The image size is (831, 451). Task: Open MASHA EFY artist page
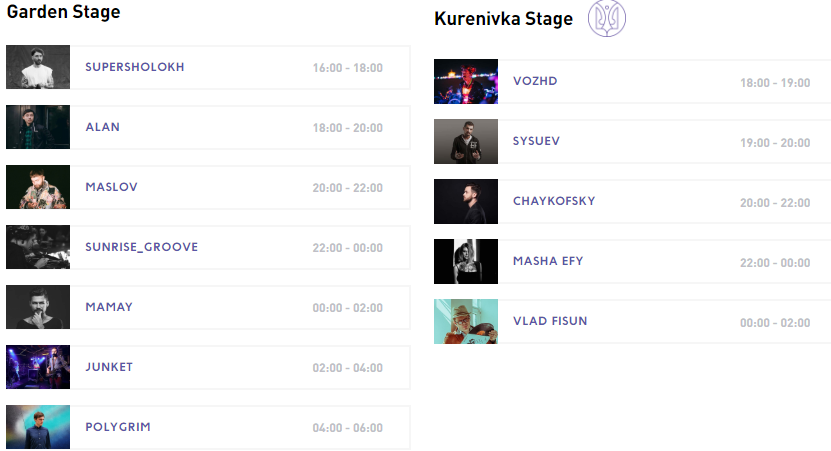(x=547, y=261)
